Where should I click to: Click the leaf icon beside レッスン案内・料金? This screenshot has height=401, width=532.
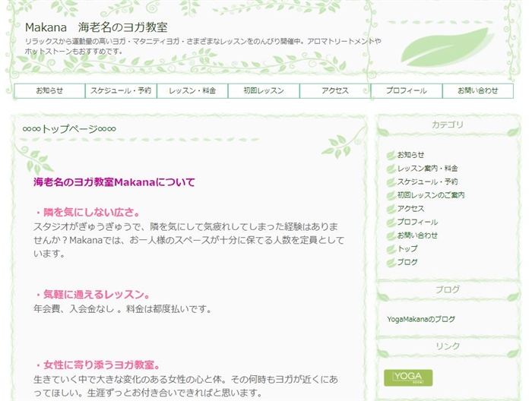[391, 169]
